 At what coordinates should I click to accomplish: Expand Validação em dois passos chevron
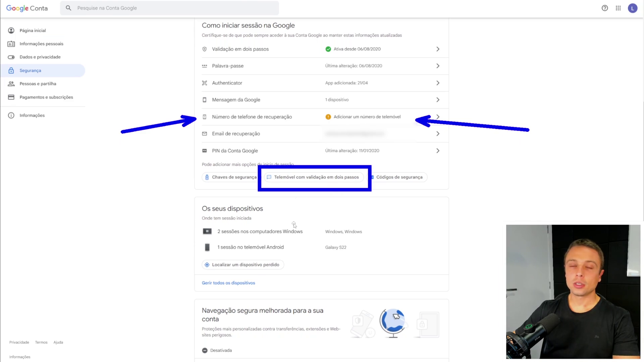[x=438, y=49]
